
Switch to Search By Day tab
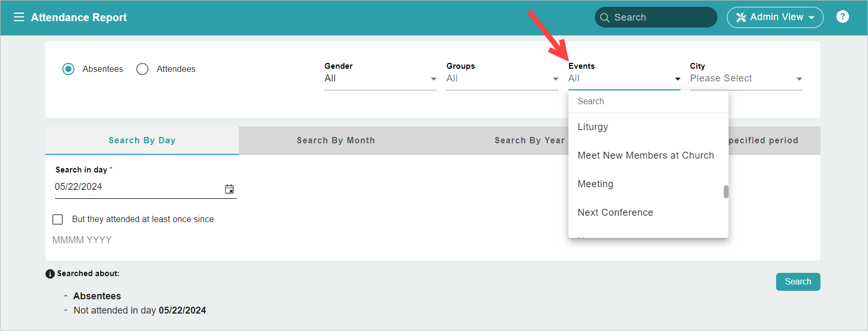[142, 140]
